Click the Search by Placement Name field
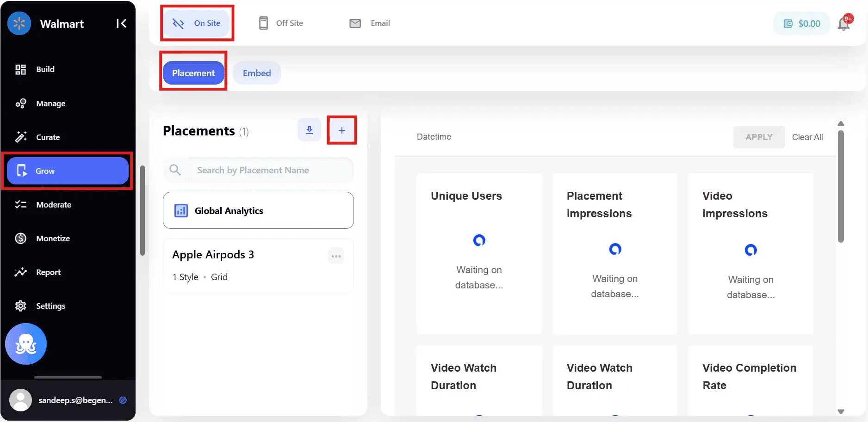Viewport: 868px width, 422px height. click(x=258, y=170)
